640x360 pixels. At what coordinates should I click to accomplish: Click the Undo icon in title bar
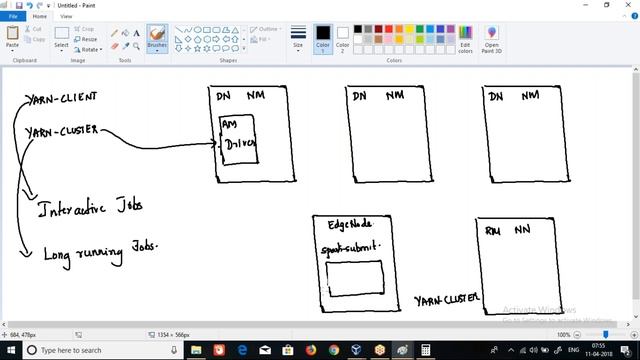(29, 5)
